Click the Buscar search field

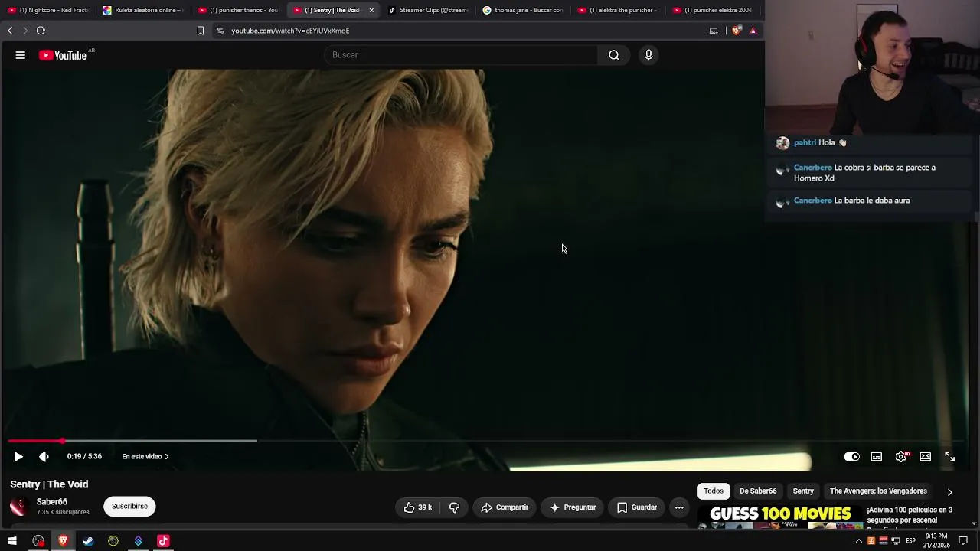(x=462, y=55)
